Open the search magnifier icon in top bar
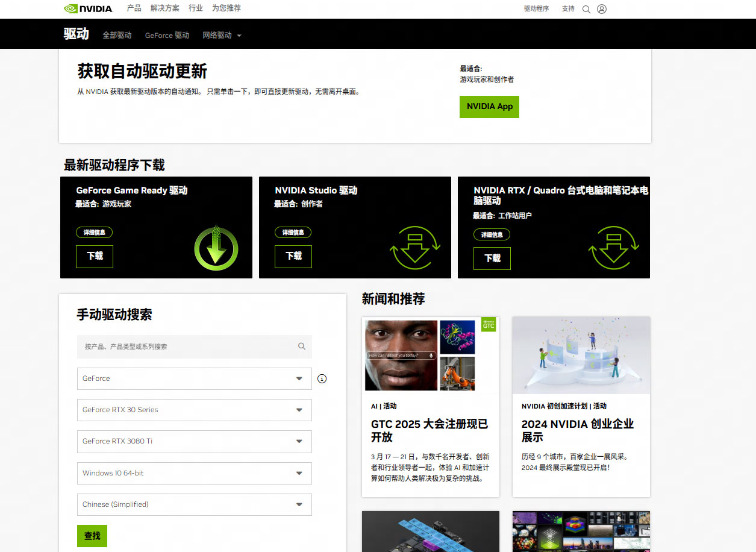 coord(586,9)
